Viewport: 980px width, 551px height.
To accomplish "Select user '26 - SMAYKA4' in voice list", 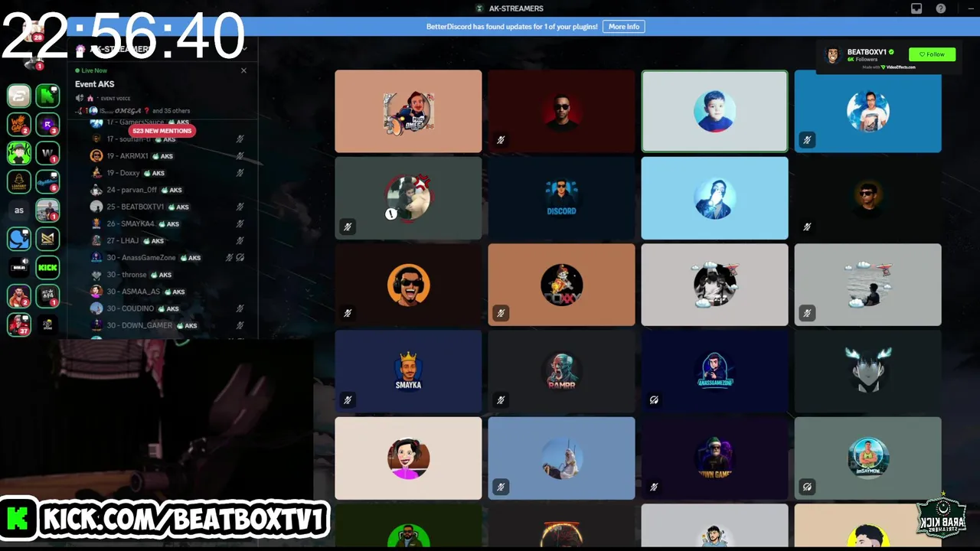I will [167, 223].
